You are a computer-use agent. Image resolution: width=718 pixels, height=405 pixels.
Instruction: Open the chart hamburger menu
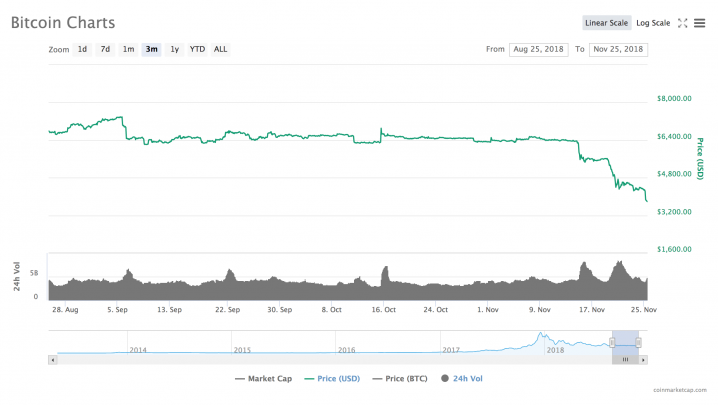(699, 23)
